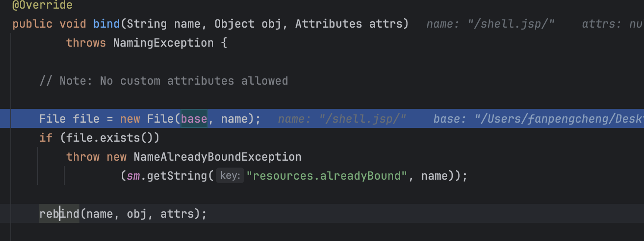Click the highlighted base argument in new File
644x241 pixels.
[x=194, y=118]
